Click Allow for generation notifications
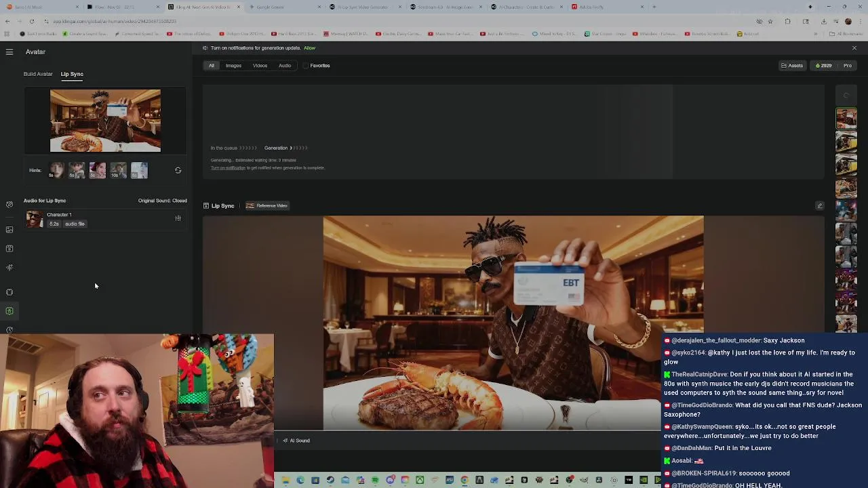The height and width of the screenshot is (488, 868). (x=309, y=48)
